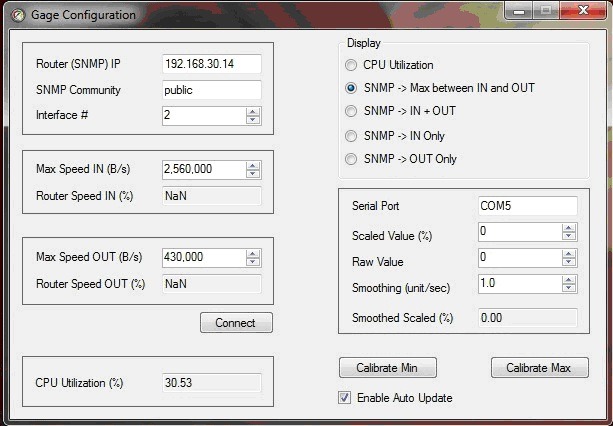Increment Max Speed IN up arrow
Image resolution: width=613 pixels, height=426 pixels.
click(x=253, y=165)
